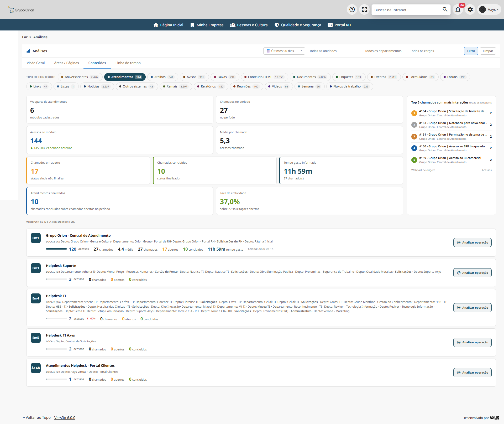The height and width of the screenshot is (424, 504).
Task: Switch to the Visão Geral tab
Action: coord(36,63)
